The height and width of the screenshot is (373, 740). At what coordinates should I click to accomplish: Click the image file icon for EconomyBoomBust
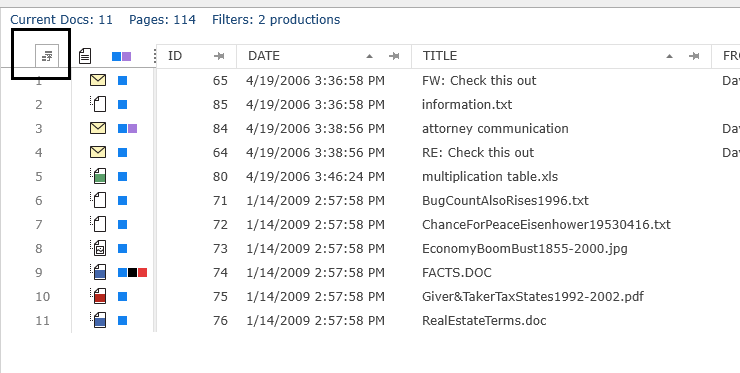(98, 248)
